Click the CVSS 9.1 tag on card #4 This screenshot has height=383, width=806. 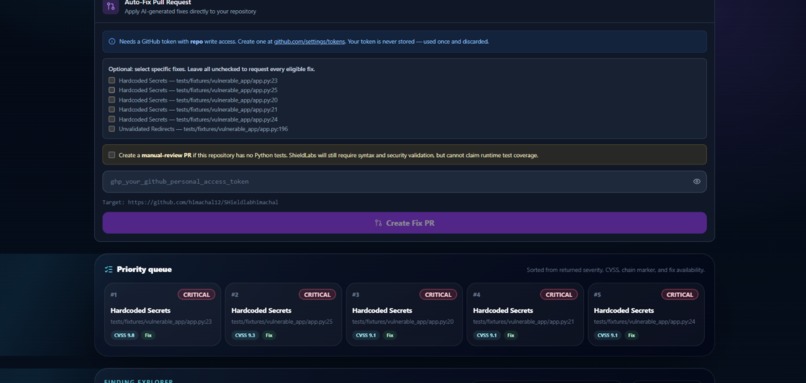coord(487,335)
